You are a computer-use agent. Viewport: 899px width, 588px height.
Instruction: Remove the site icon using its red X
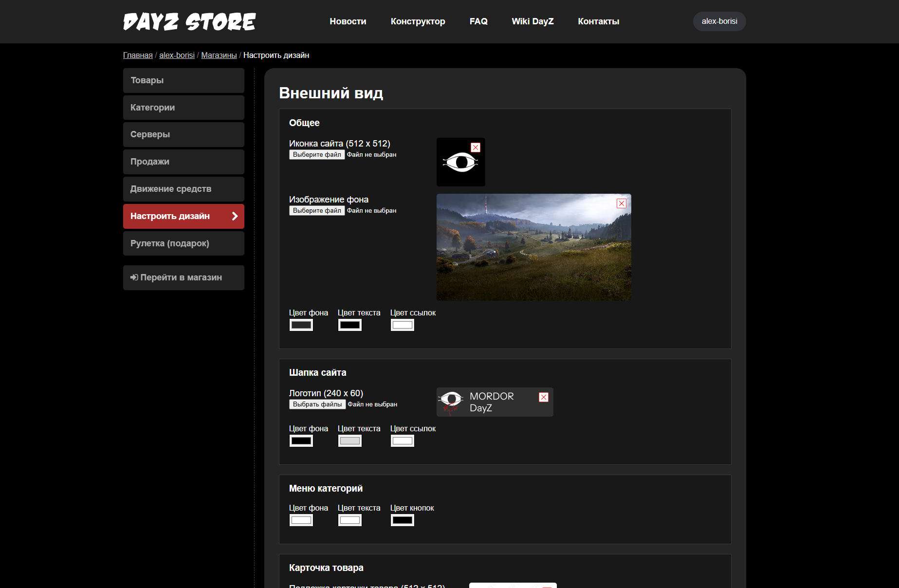click(x=476, y=146)
